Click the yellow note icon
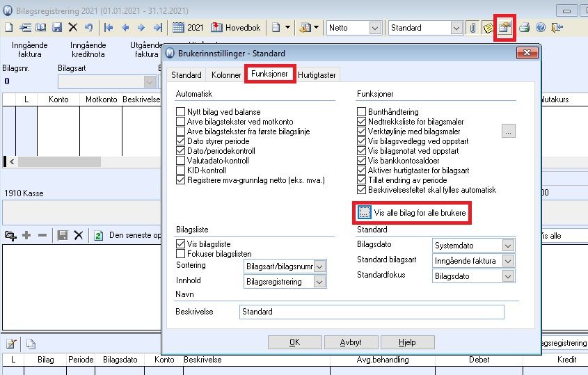Screen dimensions: 588x375 pos(488,28)
